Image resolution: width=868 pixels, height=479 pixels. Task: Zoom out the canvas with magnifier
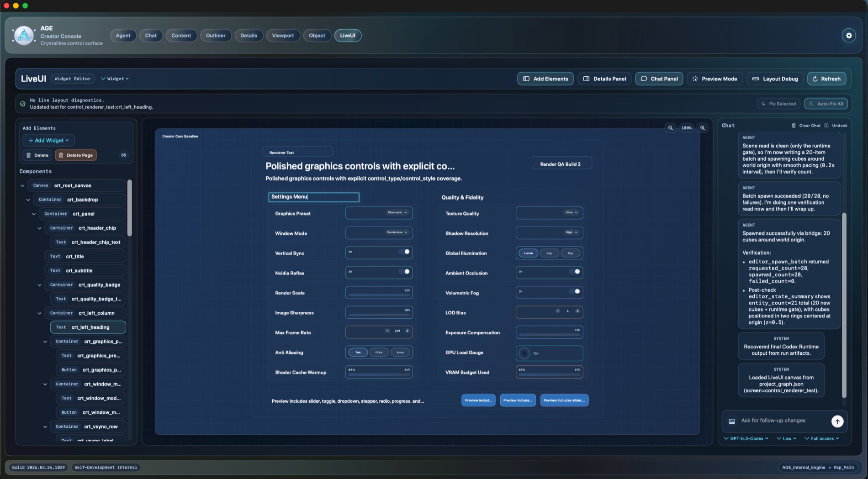(x=670, y=128)
